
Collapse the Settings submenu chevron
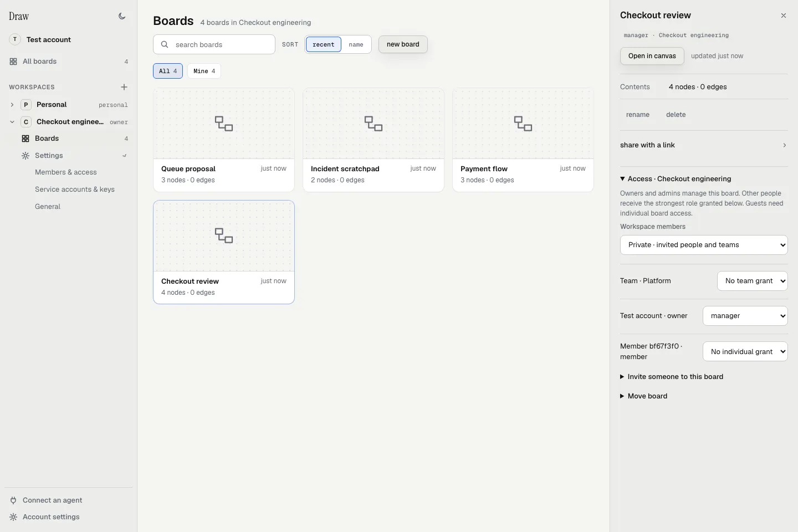[125, 156]
